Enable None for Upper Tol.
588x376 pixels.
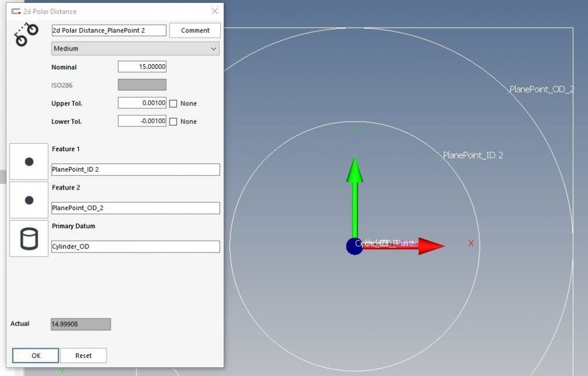click(x=173, y=104)
